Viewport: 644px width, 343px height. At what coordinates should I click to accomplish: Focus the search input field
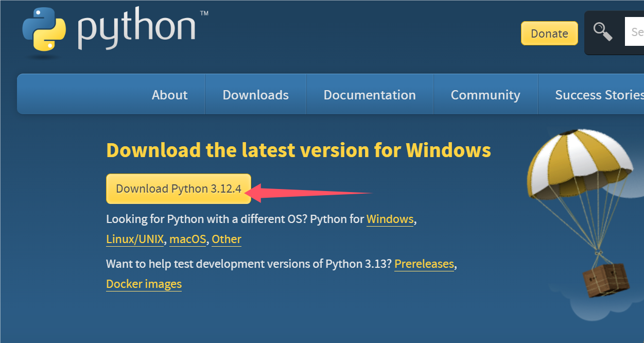point(636,32)
